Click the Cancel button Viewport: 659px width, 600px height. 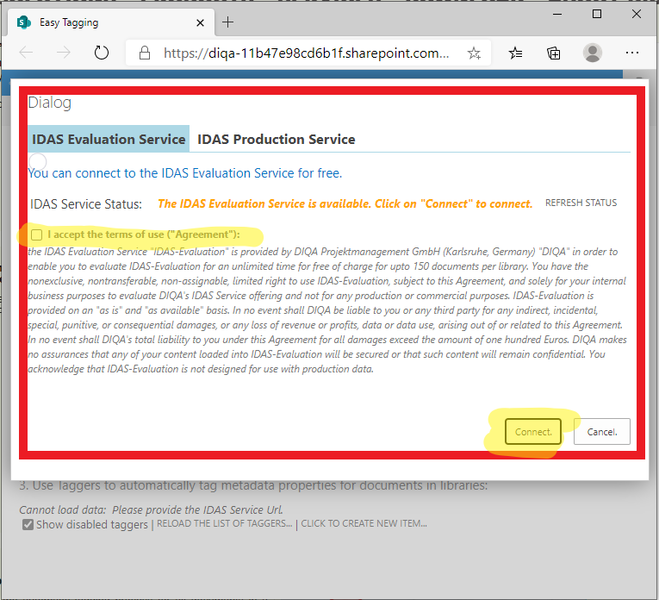point(602,432)
